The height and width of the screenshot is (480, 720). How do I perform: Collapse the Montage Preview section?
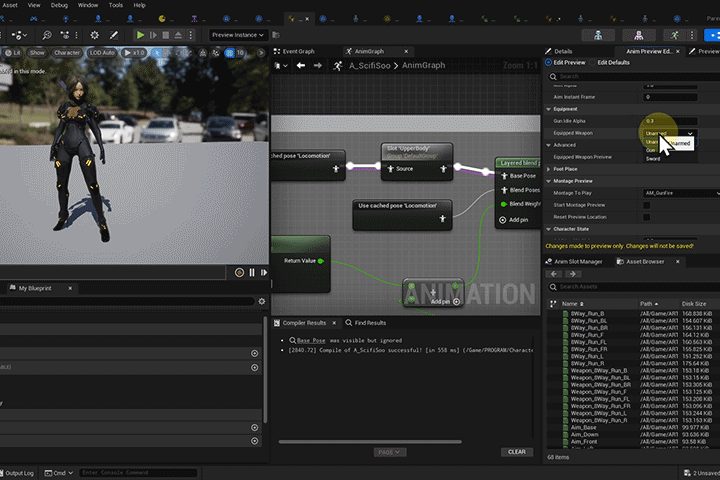tap(549, 181)
